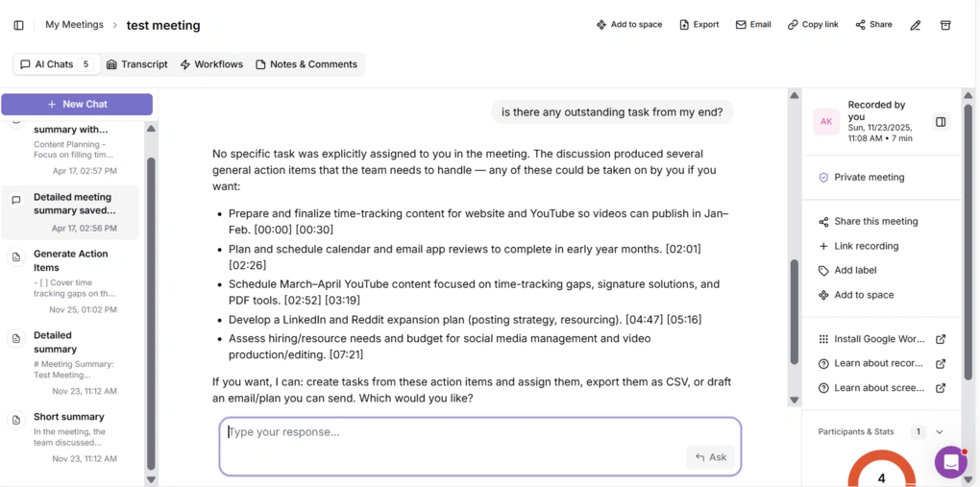
Task: Open the Workflows tab
Action: tap(211, 64)
